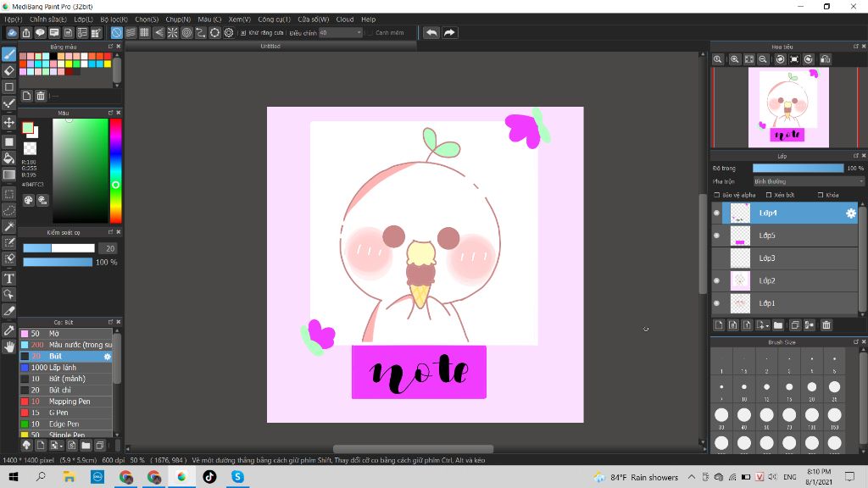Toggle the Khử răng cưa checkbox

tap(243, 33)
